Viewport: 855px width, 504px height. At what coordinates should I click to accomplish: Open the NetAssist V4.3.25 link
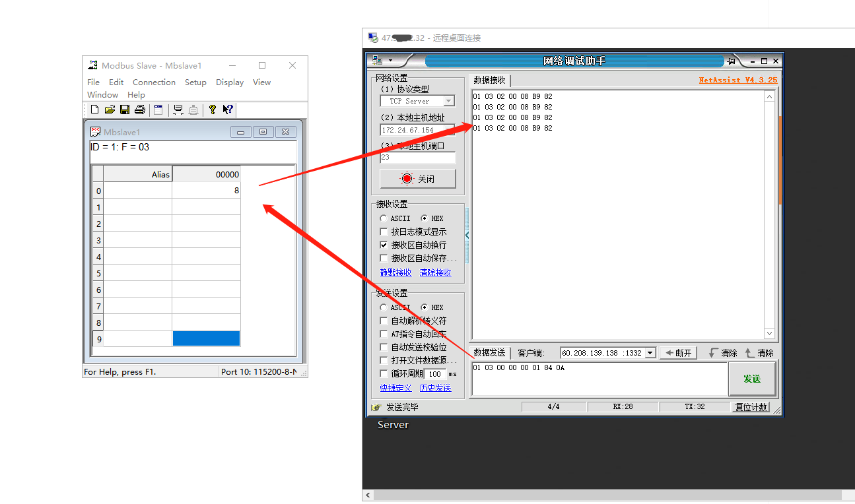coord(738,80)
